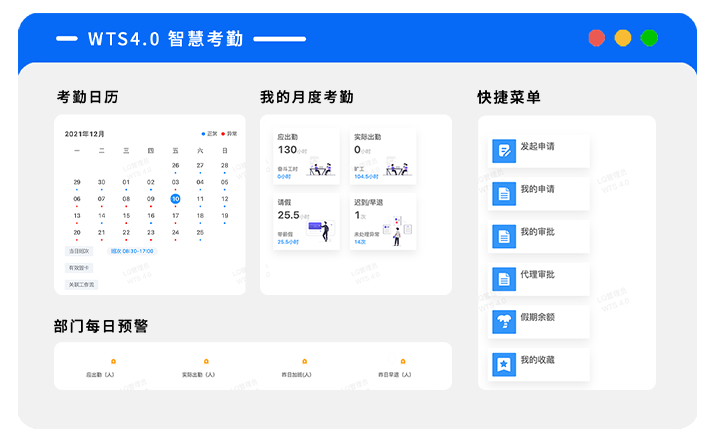Image resolution: width=715 pixels, height=440 pixels.
Task: Click the 有效刷卡 tag
Action: point(78,268)
